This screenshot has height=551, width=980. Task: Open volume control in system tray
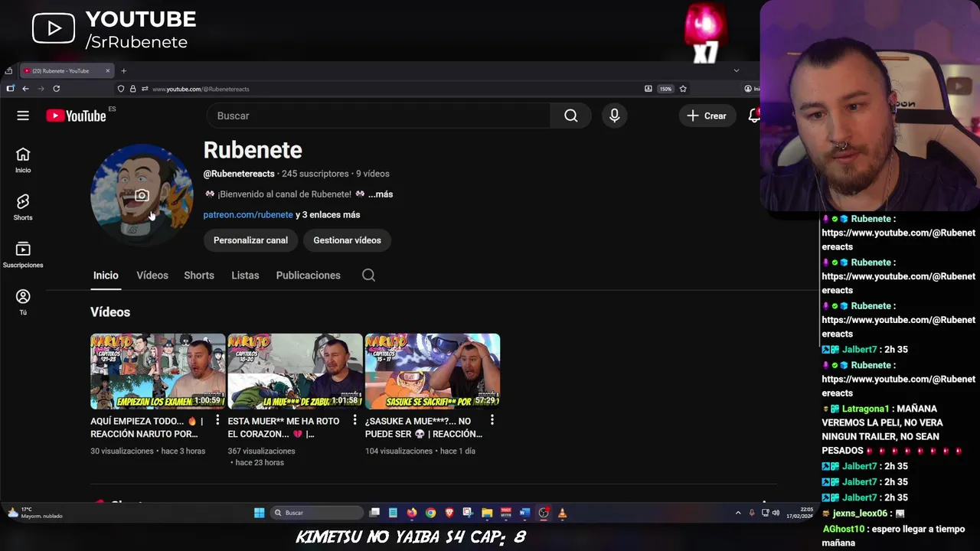point(776,513)
